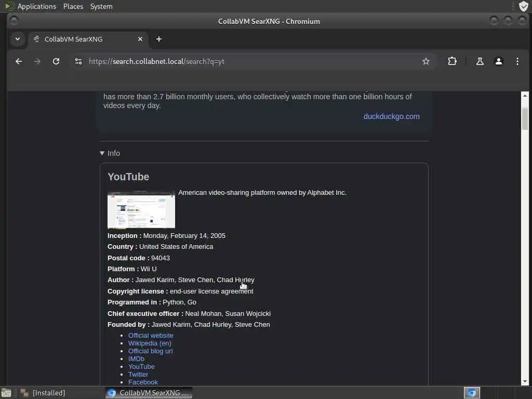Select the CollabVM SearXNG taskbar button
The width and height of the screenshot is (532, 399).
point(149,393)
